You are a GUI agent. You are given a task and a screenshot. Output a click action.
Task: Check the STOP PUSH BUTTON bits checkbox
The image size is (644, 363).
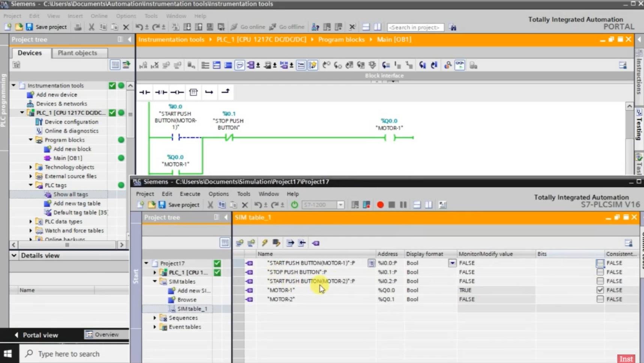(x=600, y=272)
